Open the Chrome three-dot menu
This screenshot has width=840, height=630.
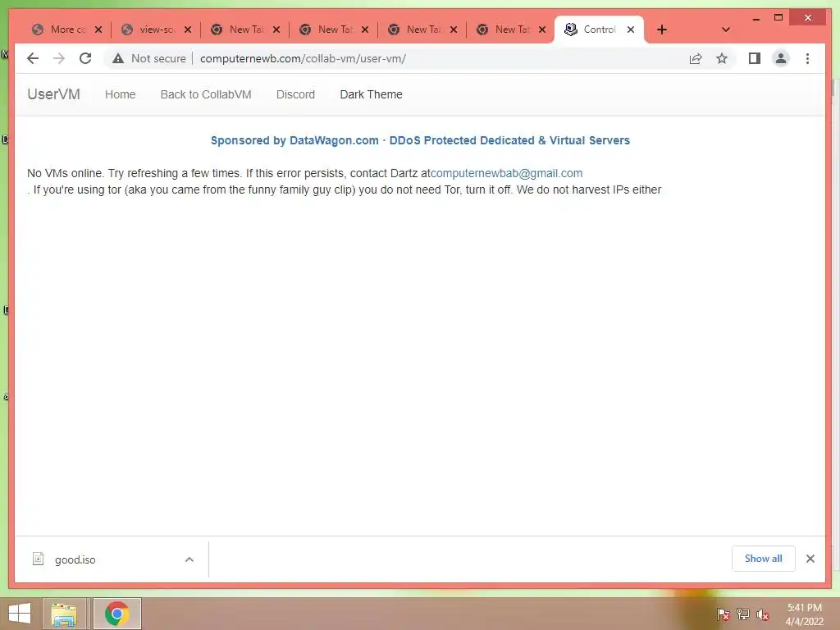[807, 58]
